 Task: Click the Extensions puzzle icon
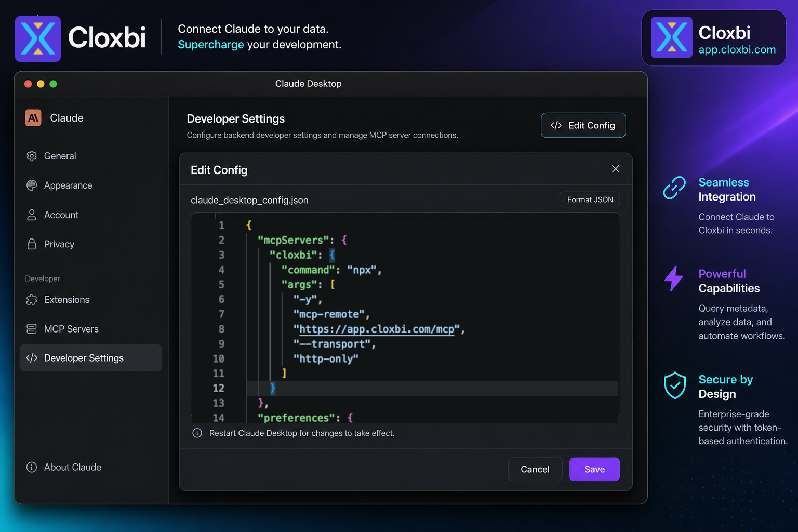(32, 300)
